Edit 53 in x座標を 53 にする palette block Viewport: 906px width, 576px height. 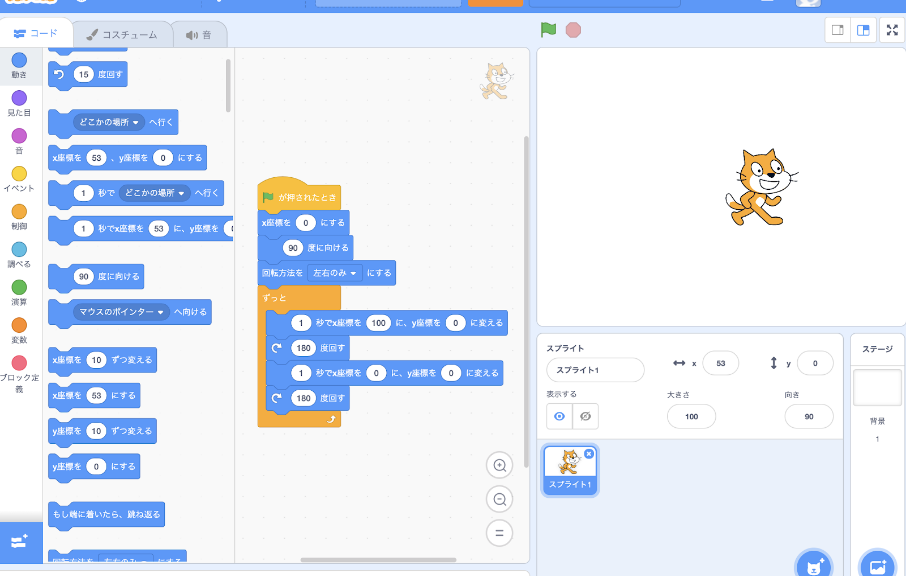96,396
